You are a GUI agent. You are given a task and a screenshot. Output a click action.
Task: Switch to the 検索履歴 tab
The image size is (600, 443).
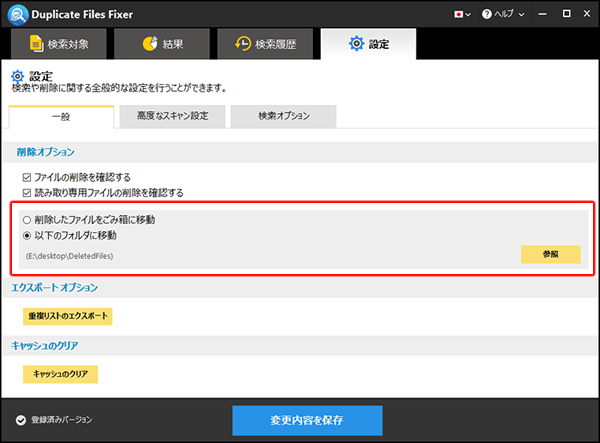265,44
